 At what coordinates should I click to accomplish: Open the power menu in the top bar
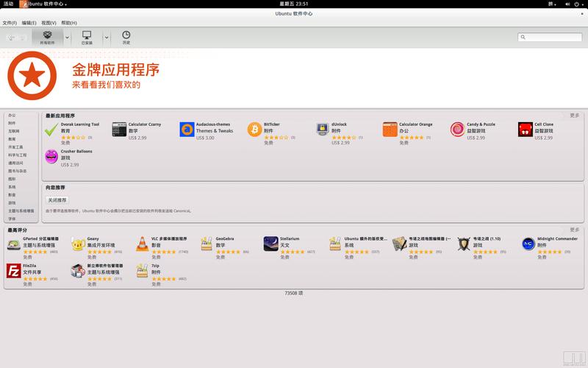coord(578,4)
